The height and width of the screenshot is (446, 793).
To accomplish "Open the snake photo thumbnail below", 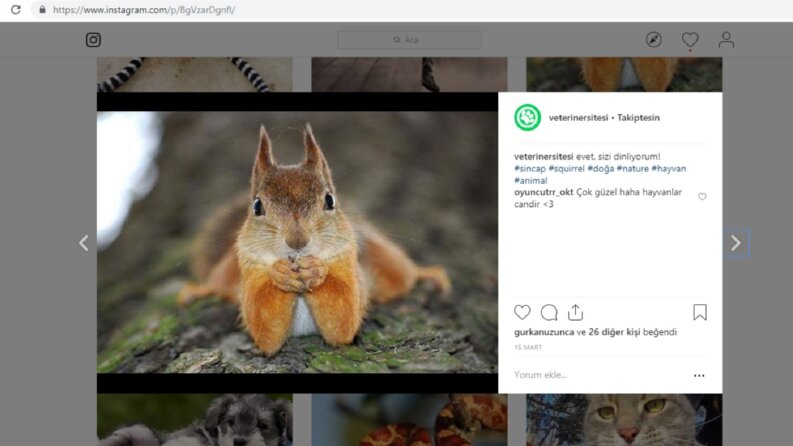I will point(409,420).
